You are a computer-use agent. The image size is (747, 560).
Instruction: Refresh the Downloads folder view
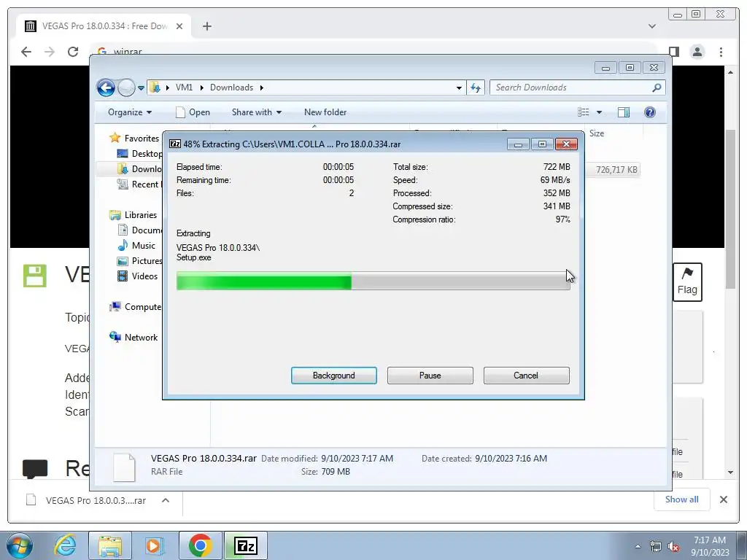coord(476,87)
